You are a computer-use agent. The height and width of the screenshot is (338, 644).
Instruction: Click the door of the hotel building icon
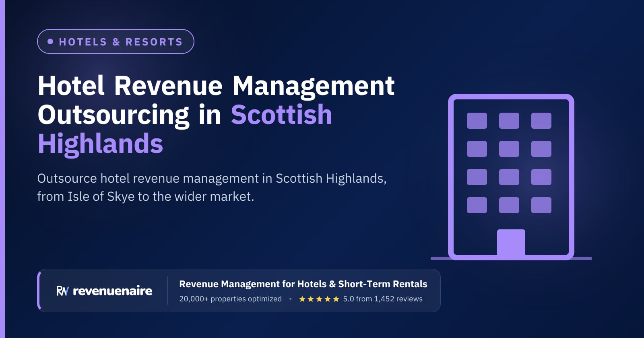(511, 243)
